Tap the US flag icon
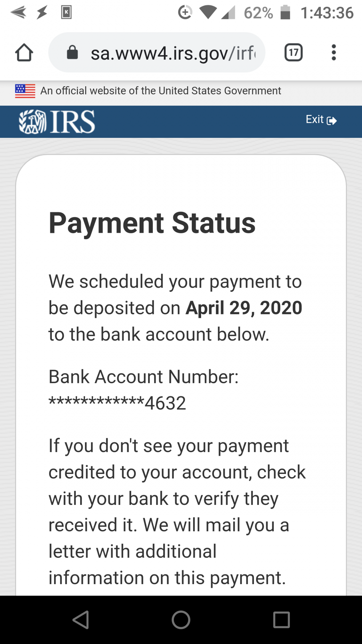 click(25, 91)
